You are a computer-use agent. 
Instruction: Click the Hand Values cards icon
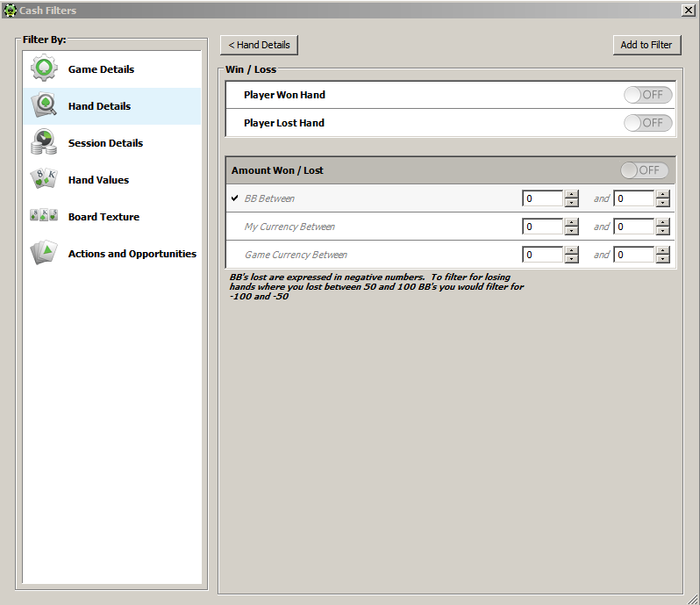pos(44,180)
